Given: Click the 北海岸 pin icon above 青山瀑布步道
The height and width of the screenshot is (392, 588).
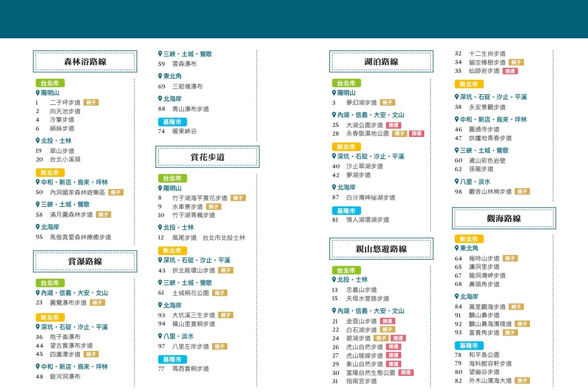Looking at the screenshot, I should coord(160,99).
